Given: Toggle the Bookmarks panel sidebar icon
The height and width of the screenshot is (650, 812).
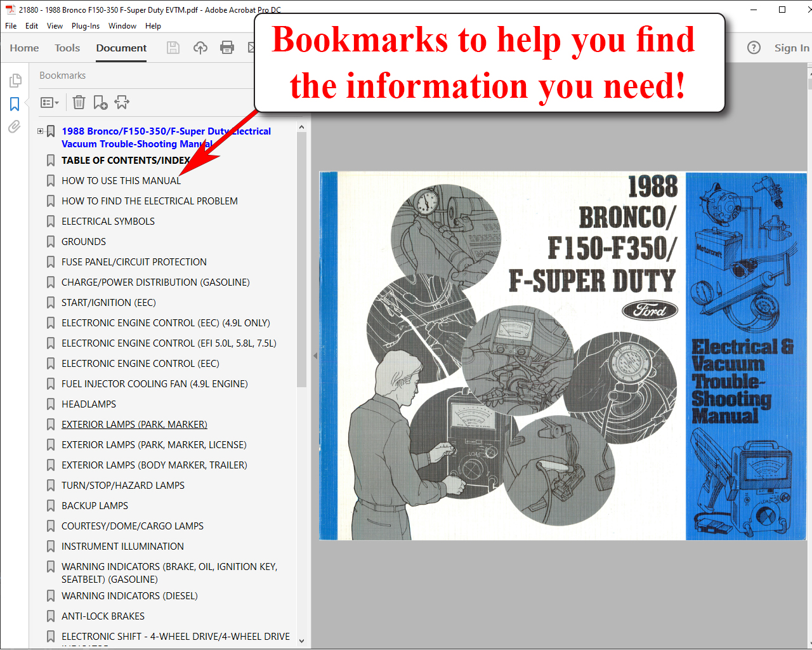Looking at the screenshot, I should 15,103.
